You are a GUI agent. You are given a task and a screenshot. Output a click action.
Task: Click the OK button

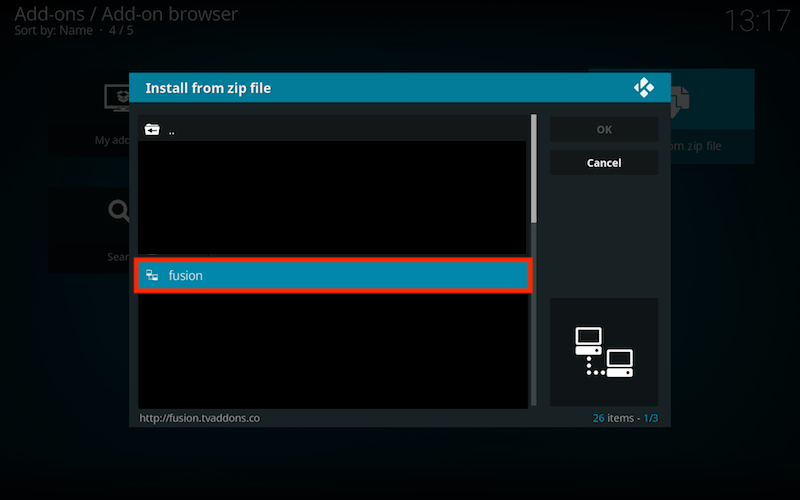[604, 130]
